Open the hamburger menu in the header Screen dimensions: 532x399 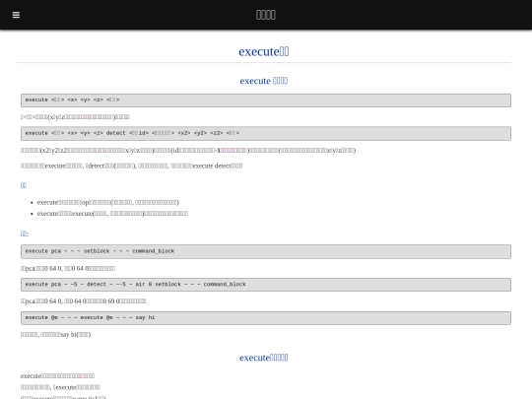click(16, 15)
